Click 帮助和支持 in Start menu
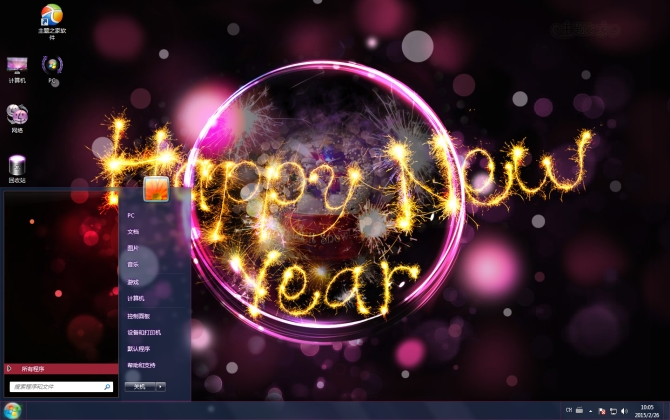This screenshot has height=420, width=670. (x=141, y=365)
